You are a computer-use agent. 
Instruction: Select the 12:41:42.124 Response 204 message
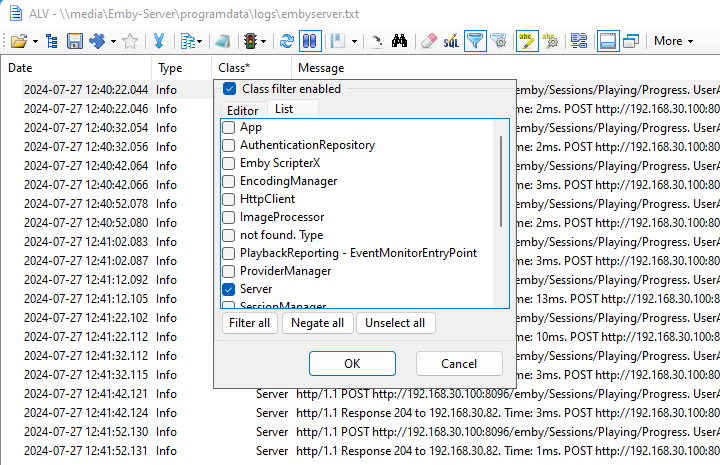tap(507, 413)
